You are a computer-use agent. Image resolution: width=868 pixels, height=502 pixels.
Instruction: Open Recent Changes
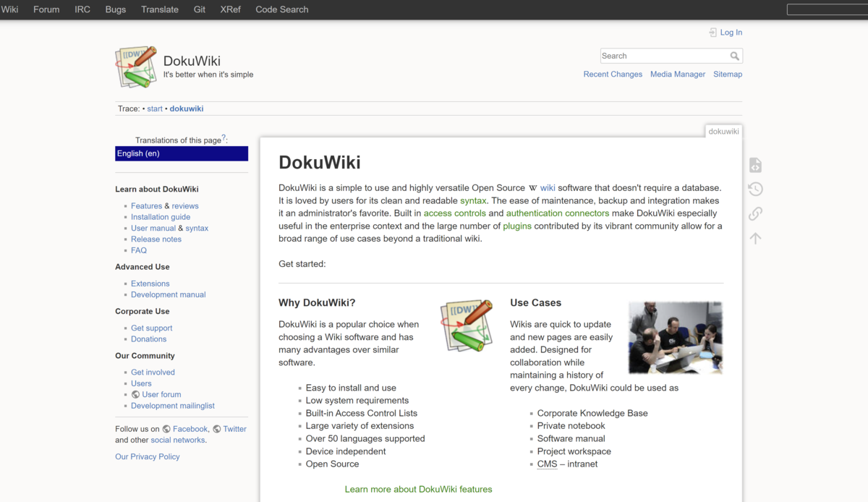point(613,75)
